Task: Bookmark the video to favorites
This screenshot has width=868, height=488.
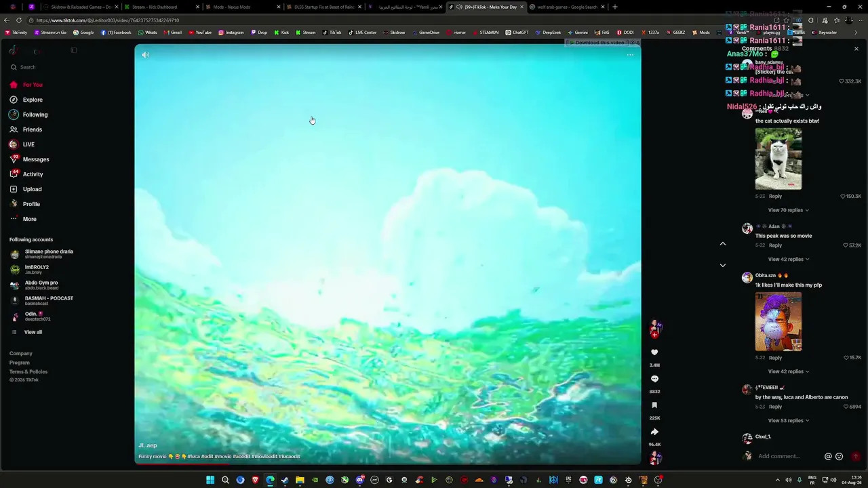Action: [x=654, y=405]
